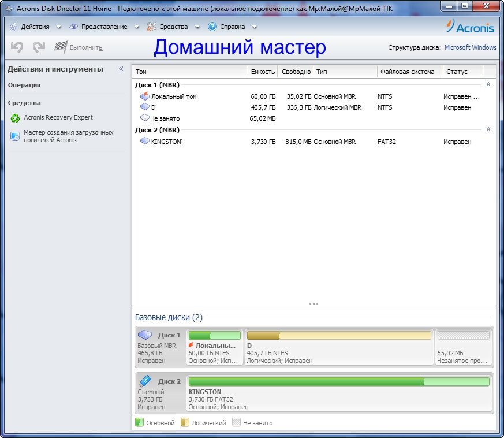Collapse the Диск 1 (MBR) group

488,84
